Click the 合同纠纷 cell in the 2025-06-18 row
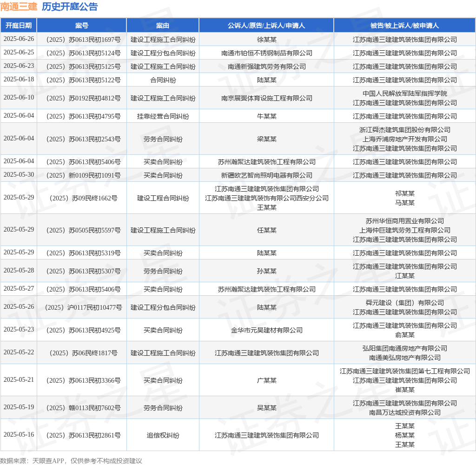Screen dimensions: 476x465 pyautogui.click(x=163, y=80)
